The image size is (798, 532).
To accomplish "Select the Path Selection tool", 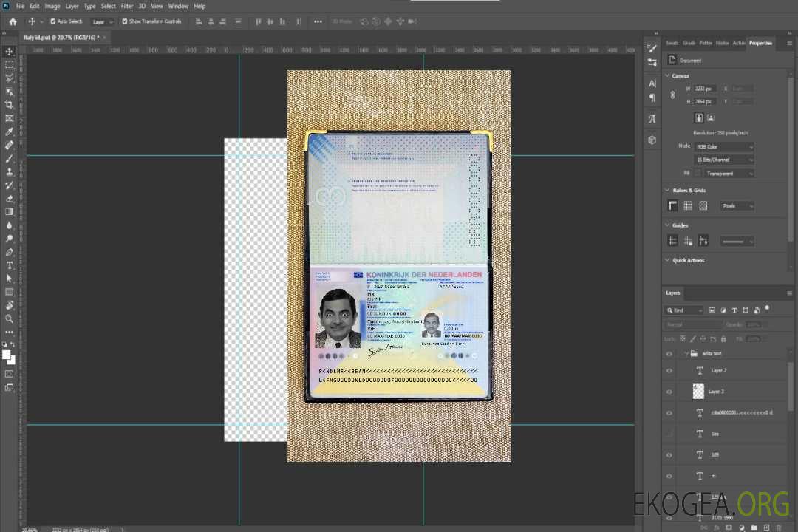I will coord(9,279).
